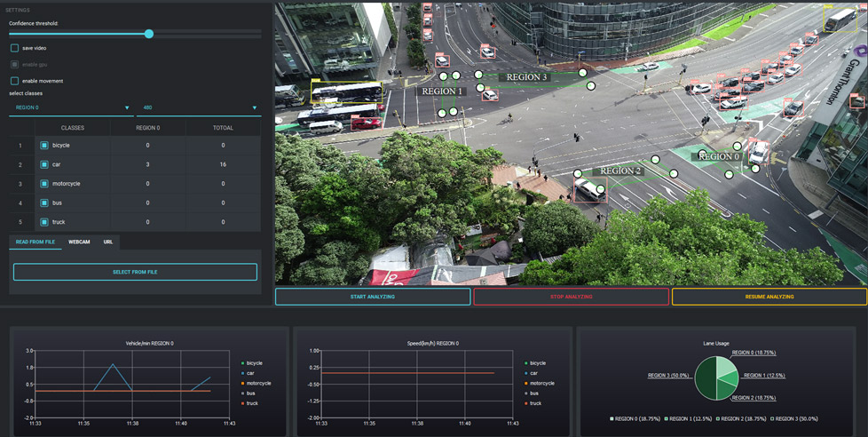Click the REGION 3 label on video
The image size is (868, 437).
click(526, 77)
